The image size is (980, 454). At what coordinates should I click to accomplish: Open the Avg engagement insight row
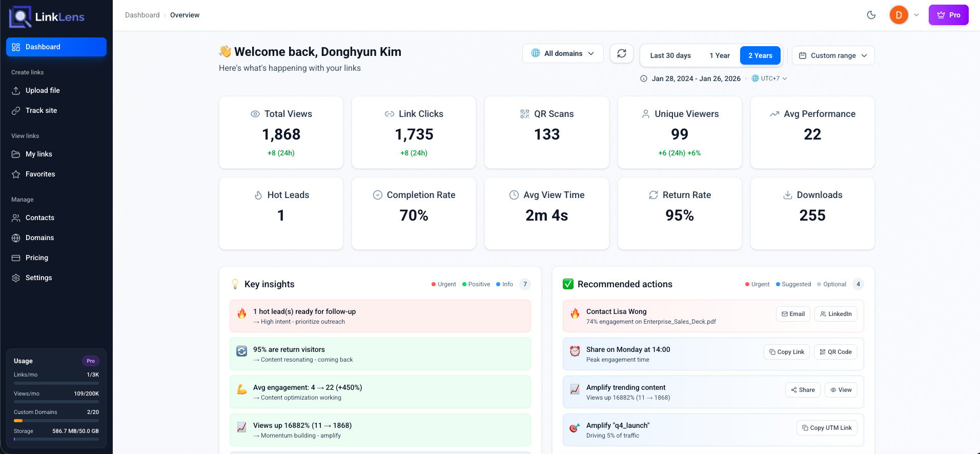(380, 392)
